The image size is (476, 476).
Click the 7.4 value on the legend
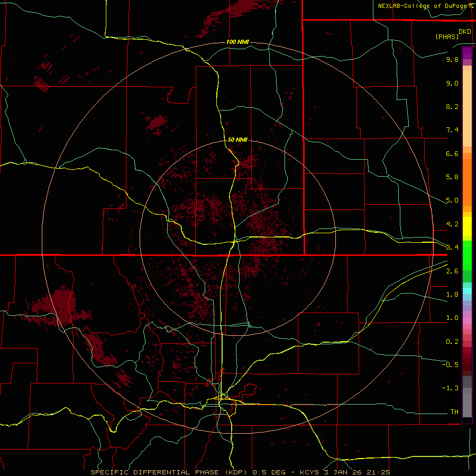pyautogui.click(x=452, y=130)
